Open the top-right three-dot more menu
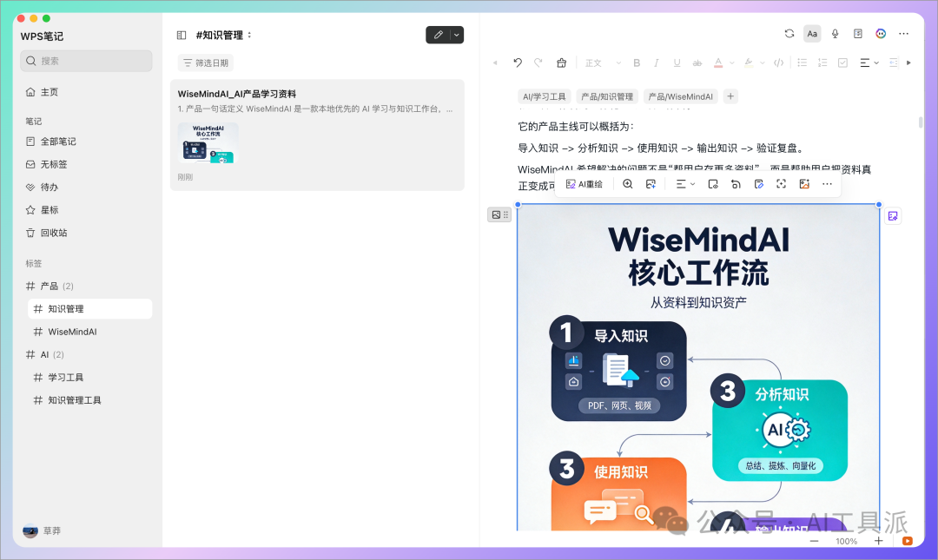The image size is (938, 560). pyautogui.click(x=903, y=34)
